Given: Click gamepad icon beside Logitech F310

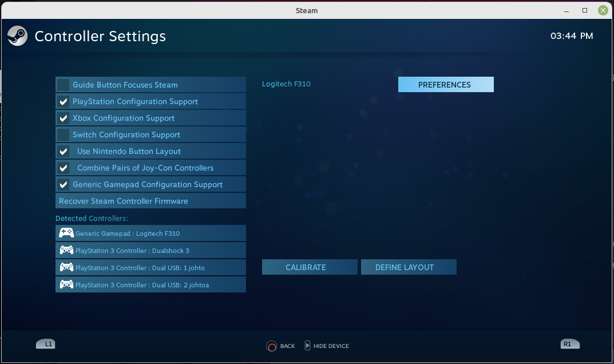Looking at the screenshot, I should click(66, 233).
